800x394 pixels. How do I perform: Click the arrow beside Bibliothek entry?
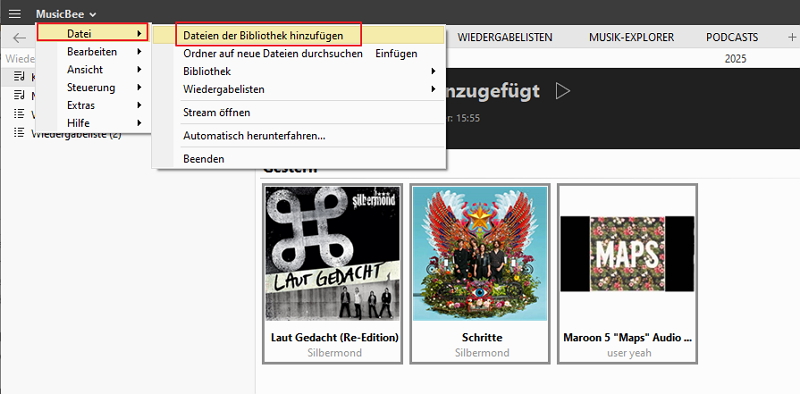433,71
